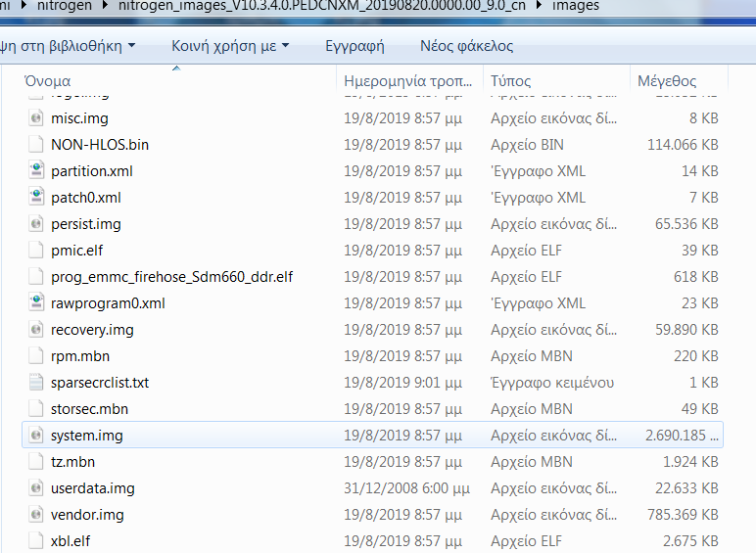The height and width of the screenshot is (553, 756).
Task: Click the partition.xml file icon
Action: click(36, 171)
